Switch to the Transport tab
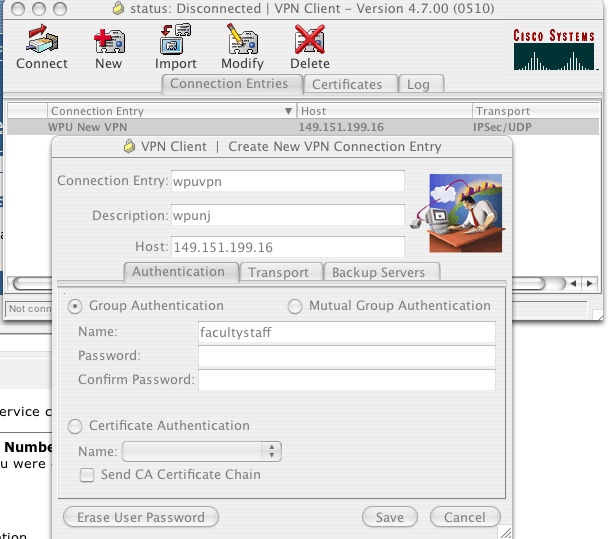The width and height of the screenshot is (608, 539). point(281,272)
